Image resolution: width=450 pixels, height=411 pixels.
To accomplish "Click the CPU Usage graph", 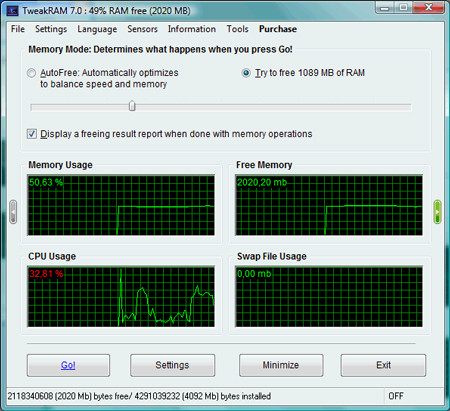I will pyautogui.click(x=121, y=297).
